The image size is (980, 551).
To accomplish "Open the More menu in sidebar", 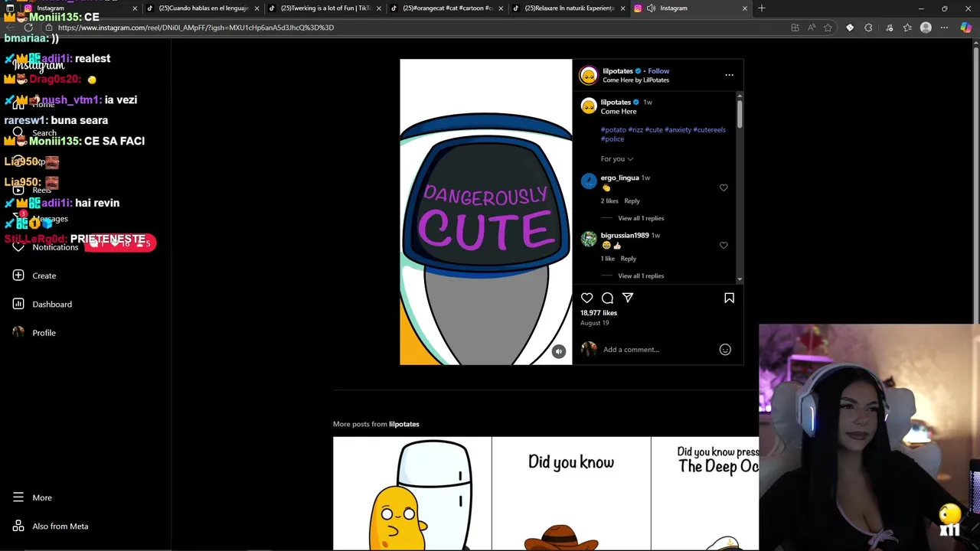I will click(x=32, y=497).
